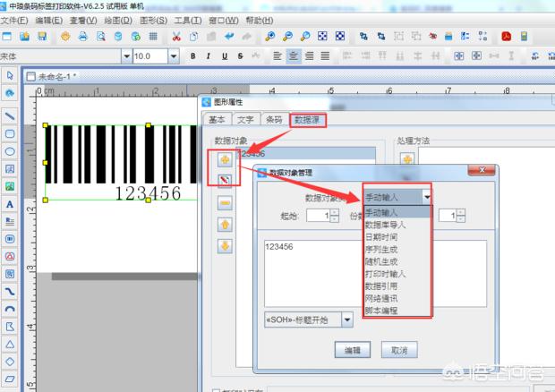
Task: Select the Text 'A' tool
Action: (10, 204)
